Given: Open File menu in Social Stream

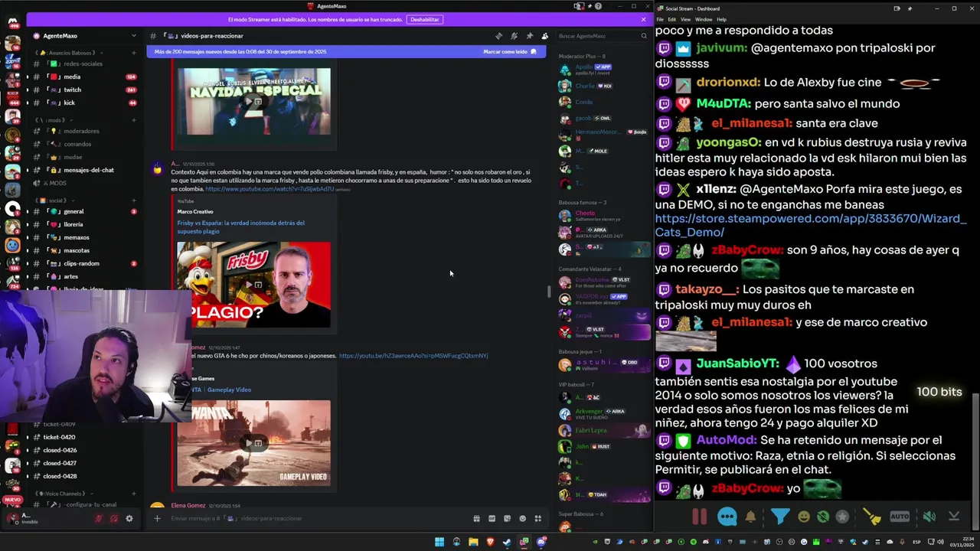Looking at the screenshot, I should (x=660, y=19).
